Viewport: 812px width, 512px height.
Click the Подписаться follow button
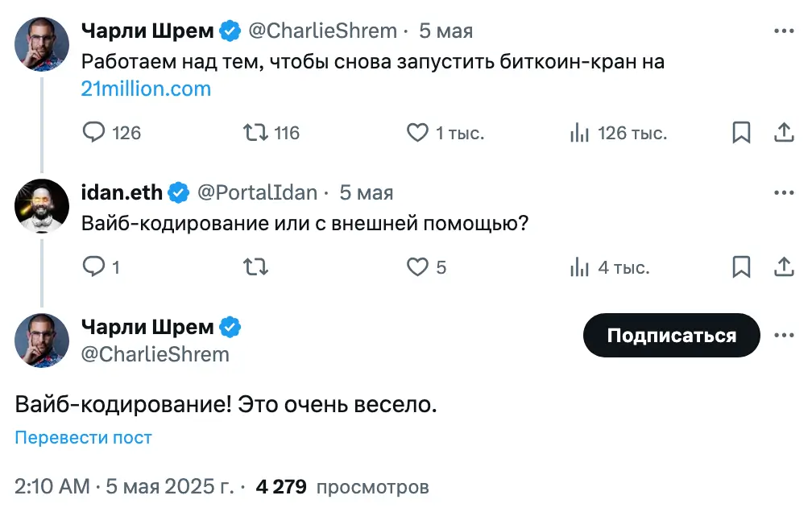click(x=671, y=335)
